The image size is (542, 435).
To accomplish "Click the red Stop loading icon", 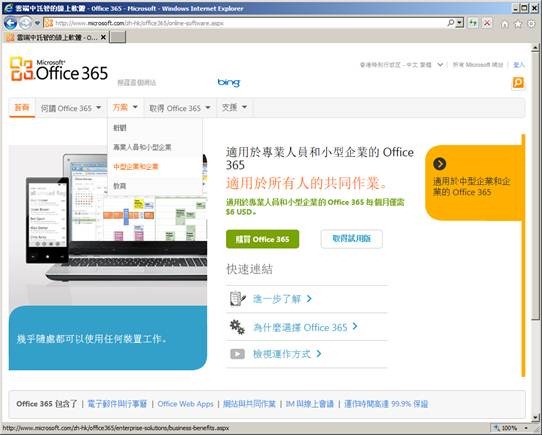I will coord(487,23).
